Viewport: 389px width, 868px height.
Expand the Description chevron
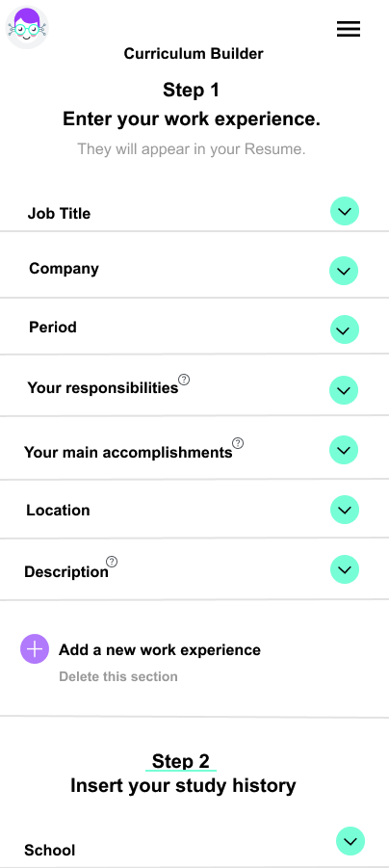tap(345, 569)
